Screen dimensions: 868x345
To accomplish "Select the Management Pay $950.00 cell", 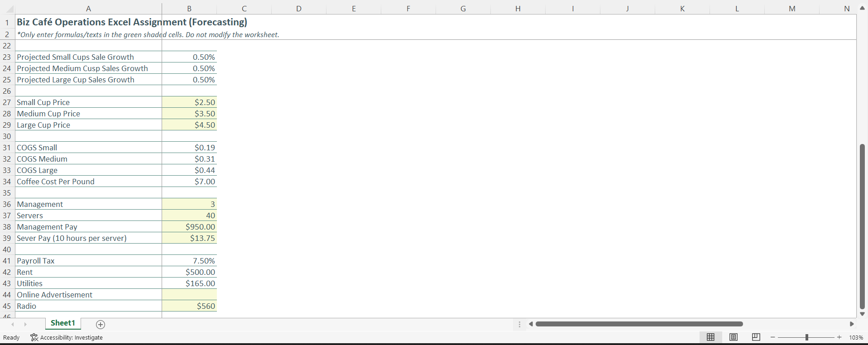I will (189, 227).
